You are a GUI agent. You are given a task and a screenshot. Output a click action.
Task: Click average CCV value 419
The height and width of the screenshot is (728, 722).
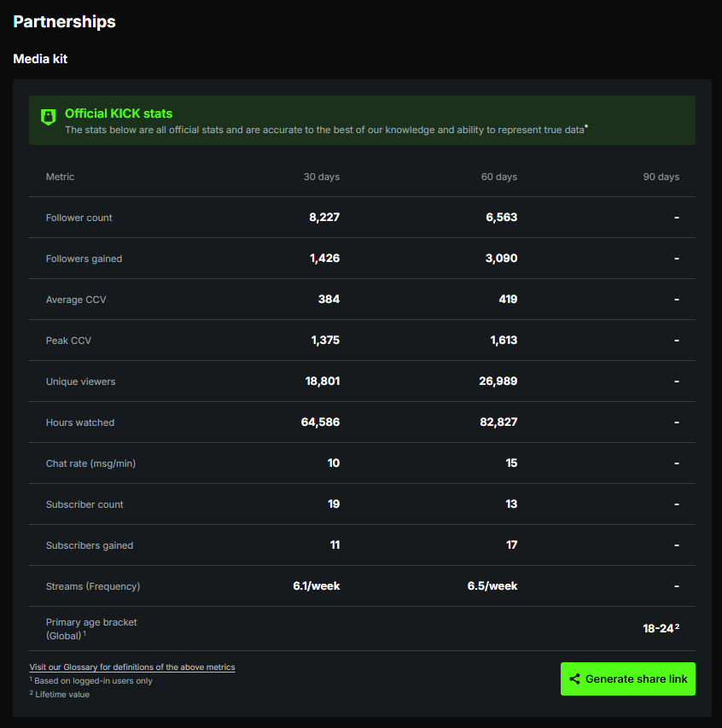click(508, 299)
